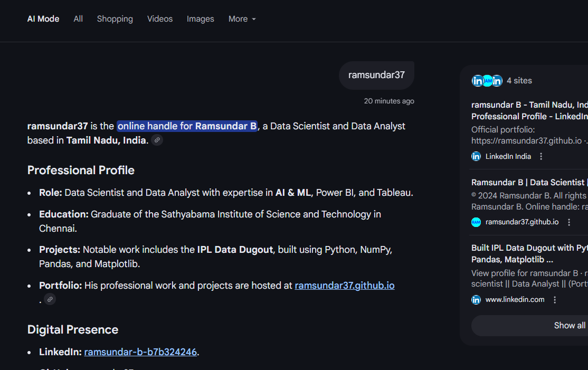Switch to the Shopping tab
This screenshot has width=588, height=370.
115,19
